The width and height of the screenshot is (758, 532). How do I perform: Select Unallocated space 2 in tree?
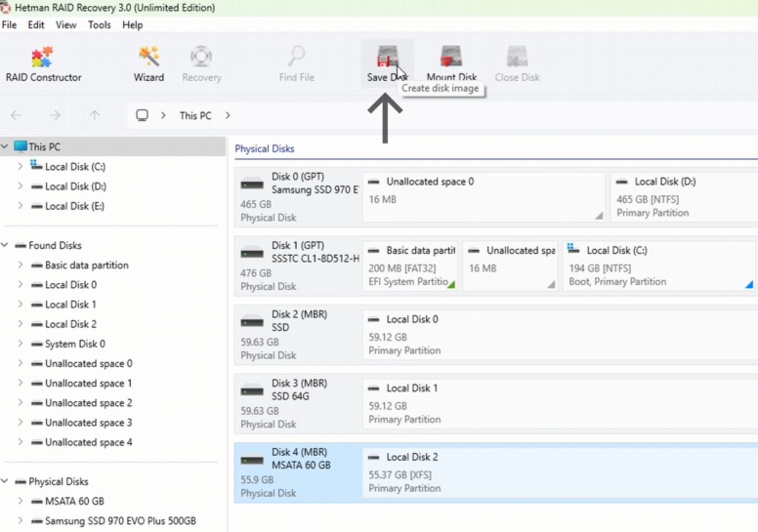pos(89,403)
